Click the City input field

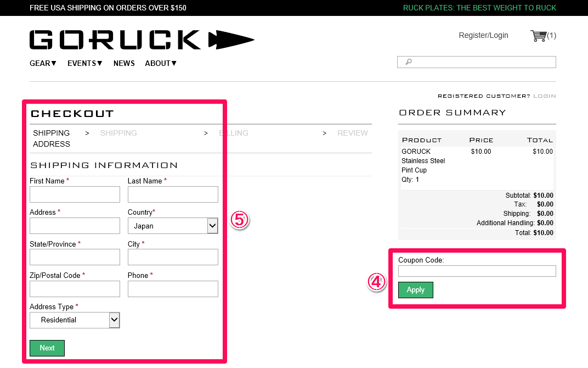click(x=173, y=257)
